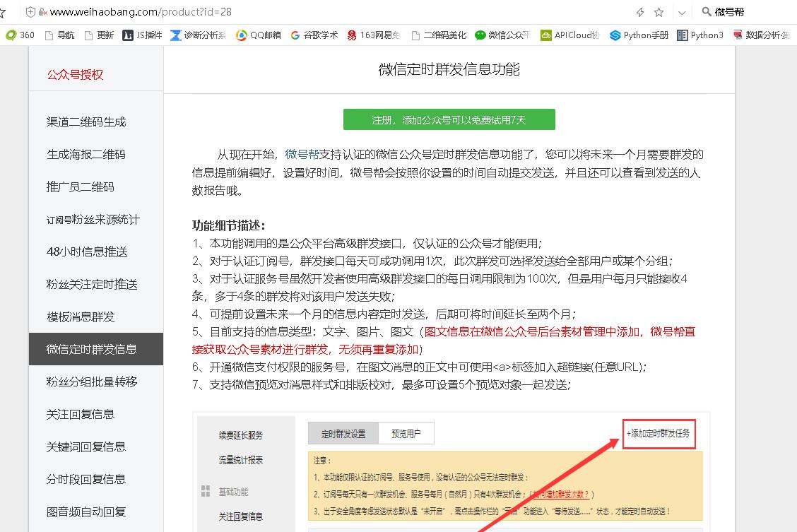
Task: Click green 注册 free trial button
Action: pos(449,119)
